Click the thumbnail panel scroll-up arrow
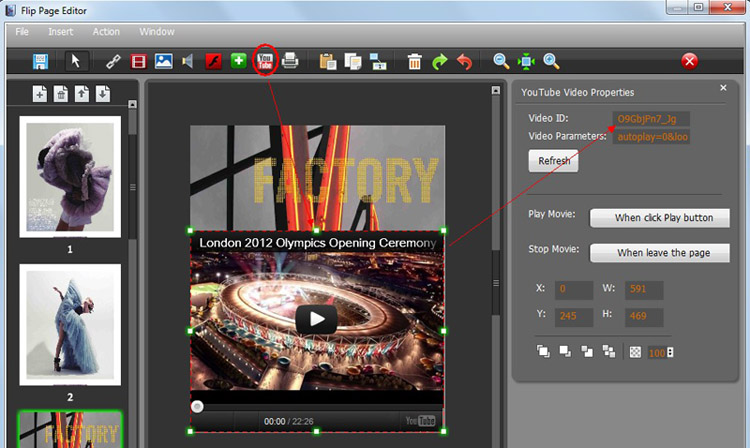 [x=132, y=104]
